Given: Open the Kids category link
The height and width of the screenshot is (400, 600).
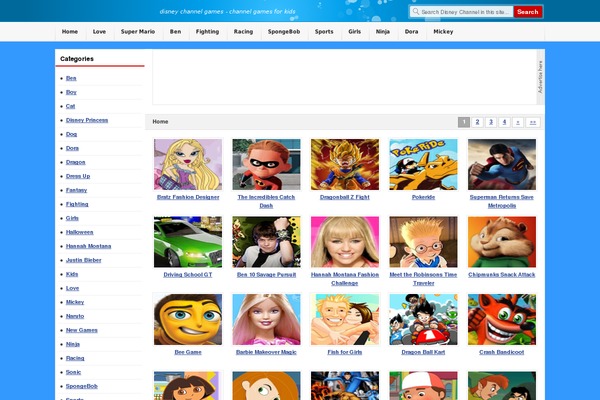Looking at the screenshot, I should pos(72,274).
